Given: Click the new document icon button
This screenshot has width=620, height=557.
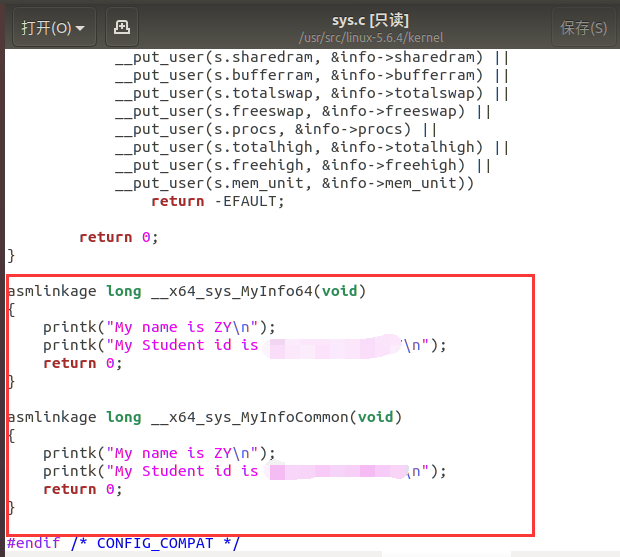Looking at the screenshot, I should 122,27.
